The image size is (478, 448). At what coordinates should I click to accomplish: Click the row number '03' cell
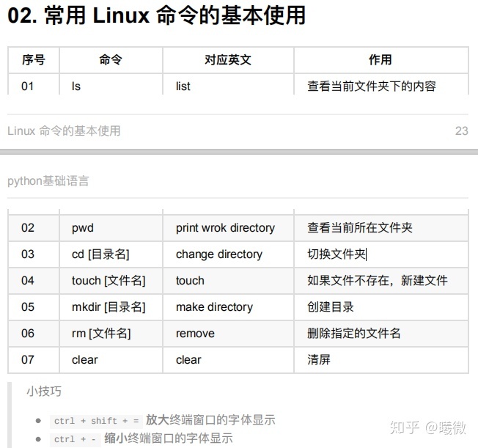(34, 254)
